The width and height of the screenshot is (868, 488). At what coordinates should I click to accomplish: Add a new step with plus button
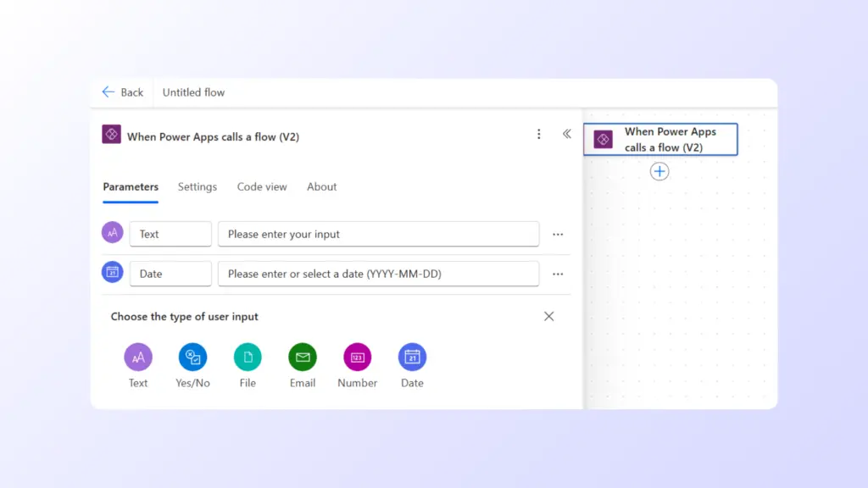click(659, 171)
